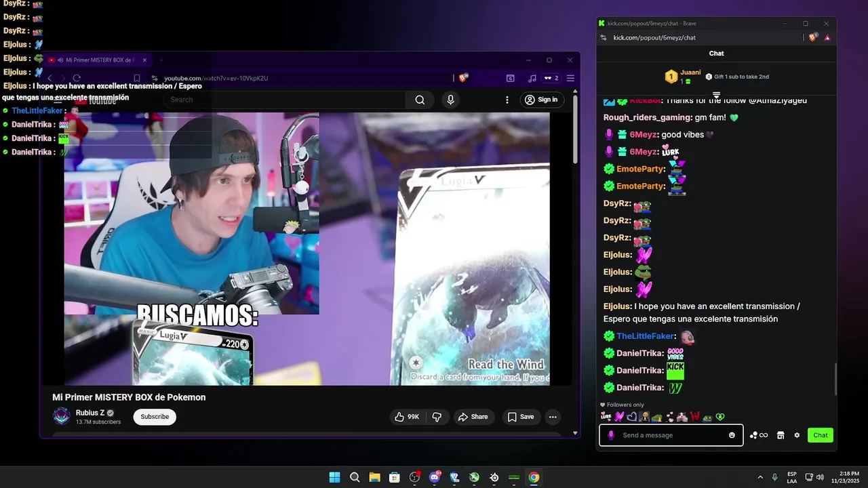Open taskbar language ESP LAA switcher

(x=792, y=477)
